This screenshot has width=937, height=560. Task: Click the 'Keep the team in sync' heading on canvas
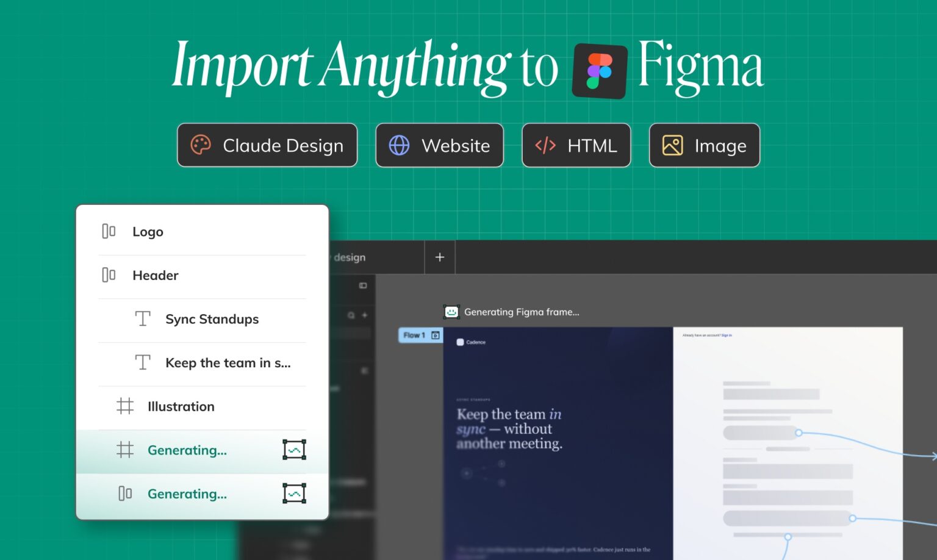[x=509, y=429]
